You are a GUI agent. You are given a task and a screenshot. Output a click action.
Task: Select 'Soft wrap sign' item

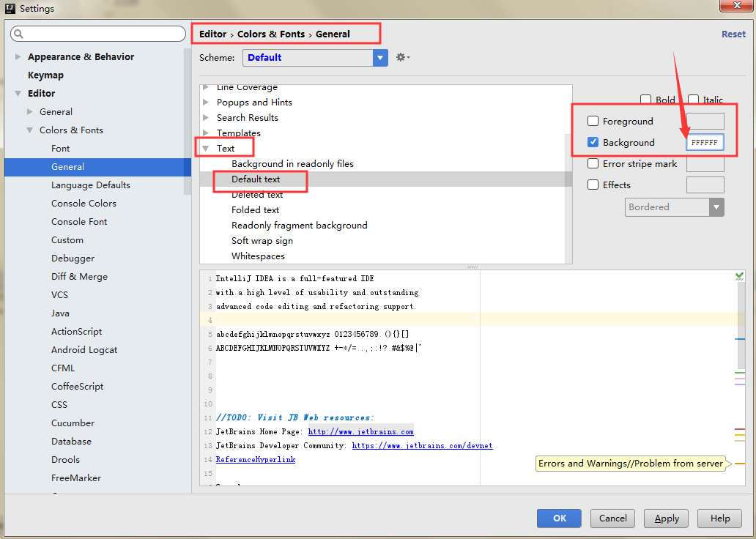coord(262,241)
